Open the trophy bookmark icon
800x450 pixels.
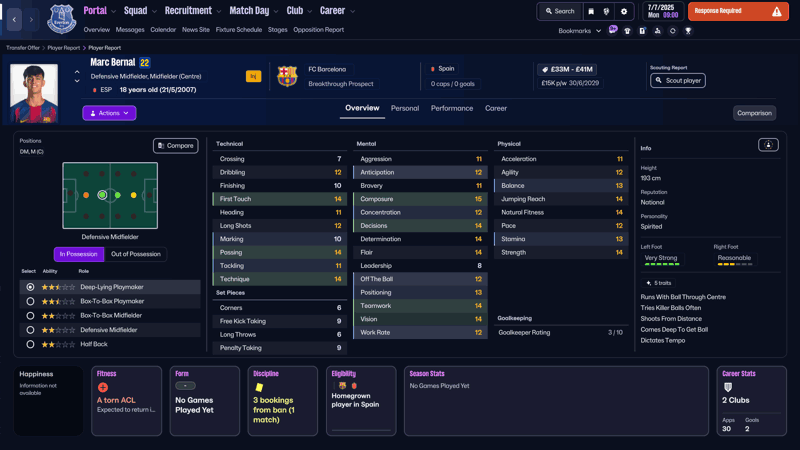(688, 31)
